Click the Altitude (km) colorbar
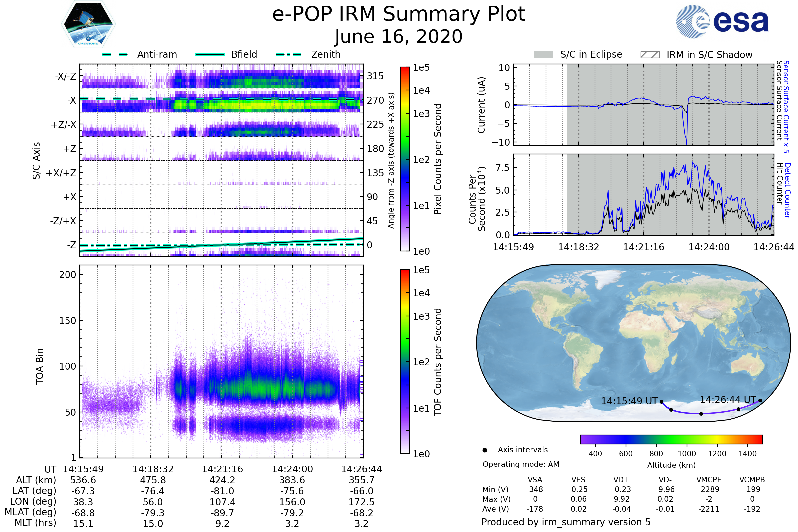The height and width of the screenshot is (532, 798). coord(671,439)
